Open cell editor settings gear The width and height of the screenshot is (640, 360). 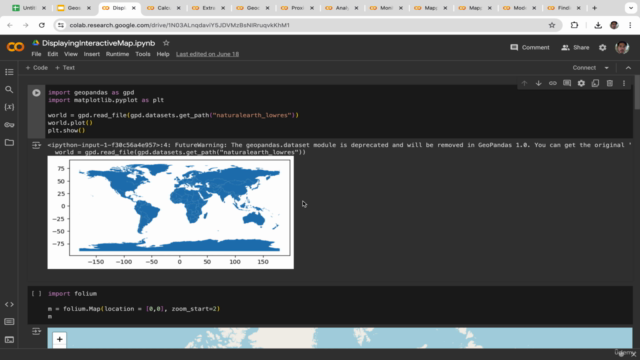(x=581, y=83)
